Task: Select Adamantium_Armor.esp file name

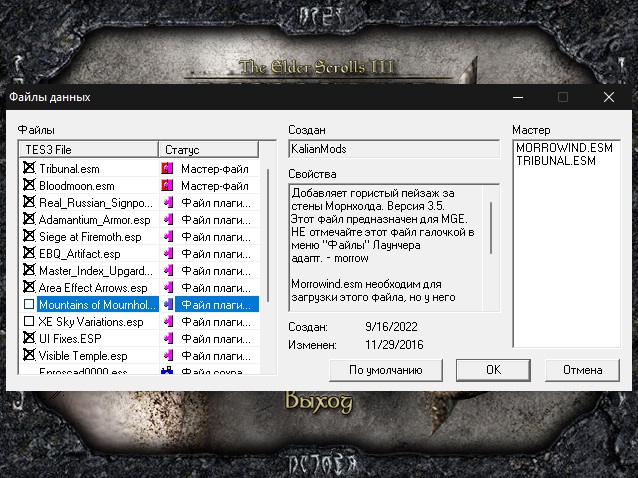Action: [94, 220]
